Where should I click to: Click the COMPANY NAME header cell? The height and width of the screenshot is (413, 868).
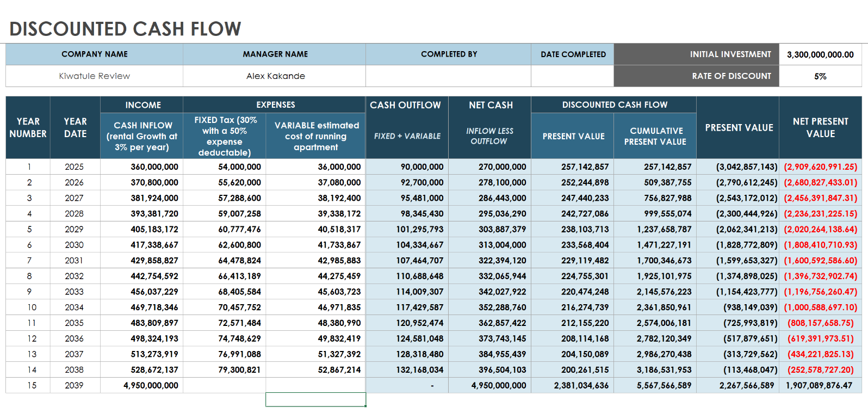pyautogui.click(x=94, y=54)
